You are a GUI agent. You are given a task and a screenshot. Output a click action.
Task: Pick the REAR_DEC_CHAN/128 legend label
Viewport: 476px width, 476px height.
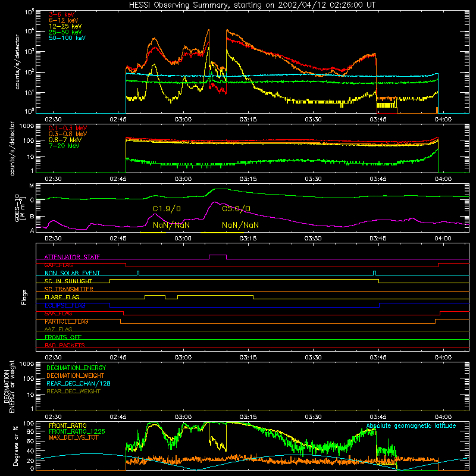(x=79, y=384)
